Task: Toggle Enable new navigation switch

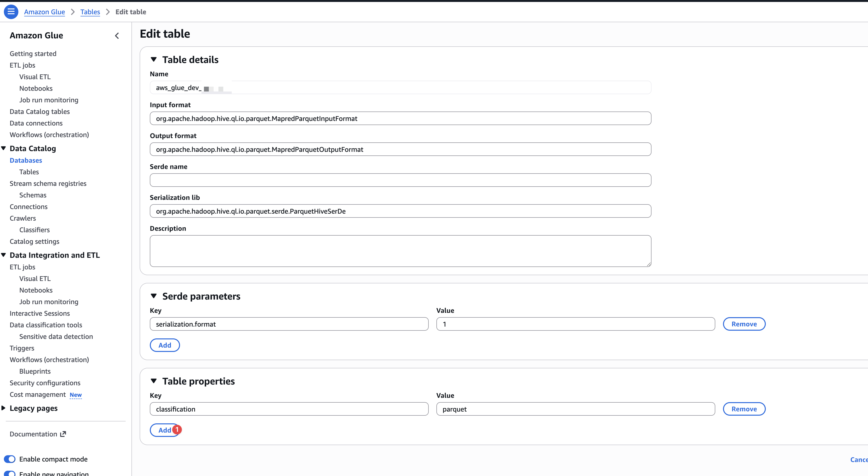Action: pyautogui.click(x=10, y=474)
